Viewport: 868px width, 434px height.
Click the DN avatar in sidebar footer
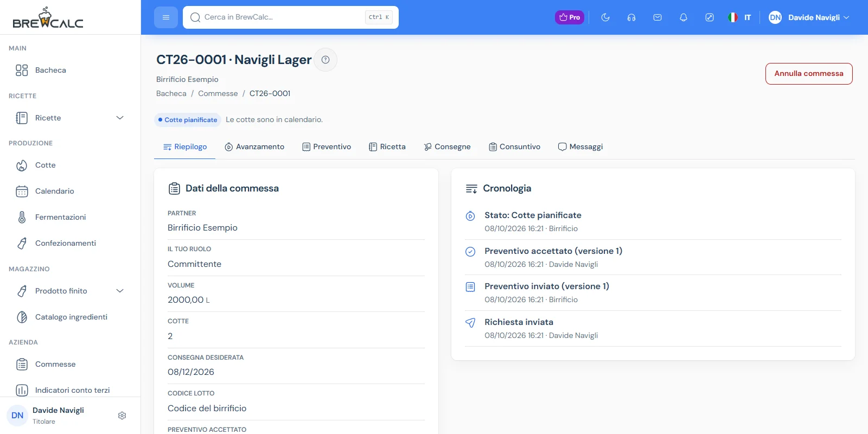[17, 416]
